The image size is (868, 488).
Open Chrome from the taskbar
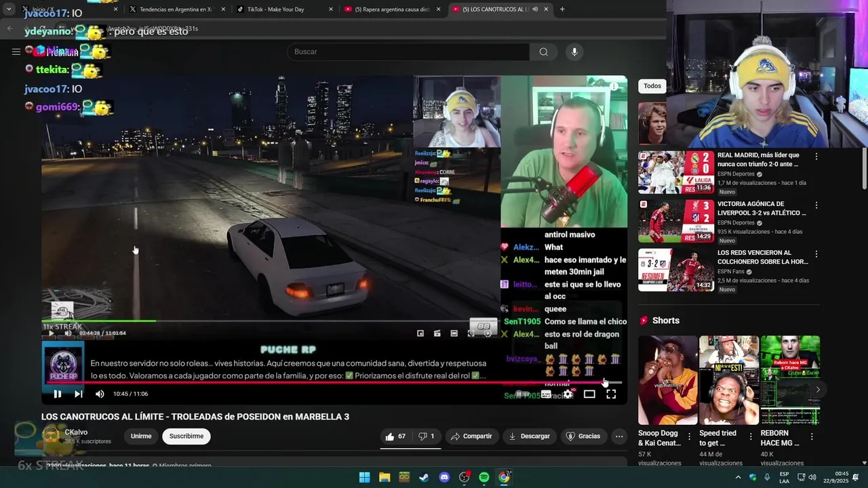point(504,477)
